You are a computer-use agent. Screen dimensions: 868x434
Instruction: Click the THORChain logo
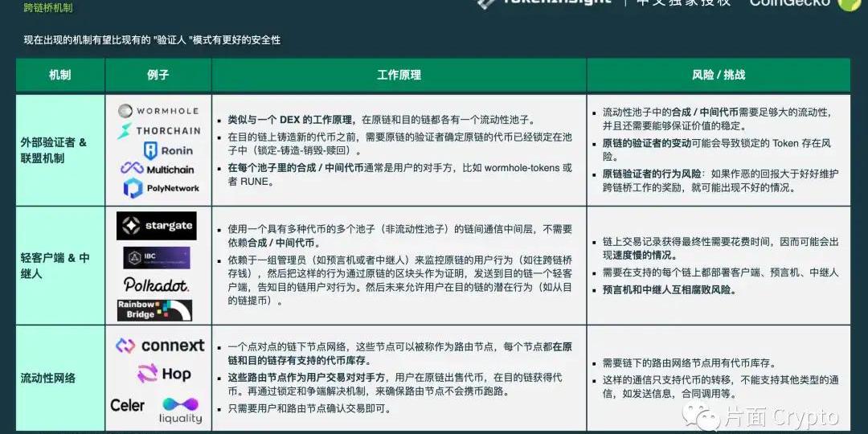[x=158, y=131]
